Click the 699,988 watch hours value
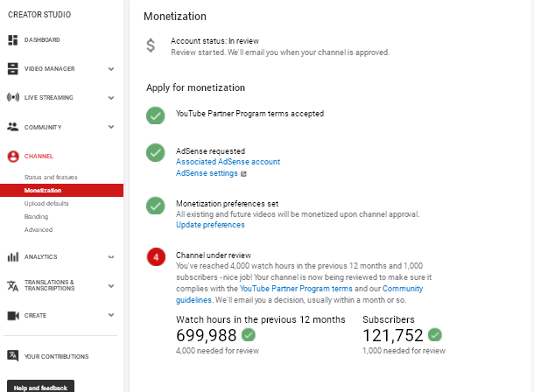Viewport: 534px width, 392px height. pos(207,335)
